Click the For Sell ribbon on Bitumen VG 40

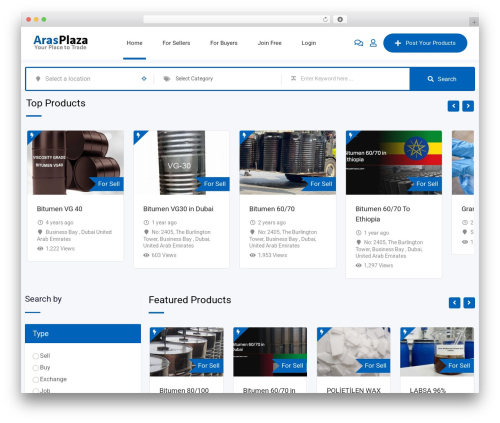[x=107, y=184]
